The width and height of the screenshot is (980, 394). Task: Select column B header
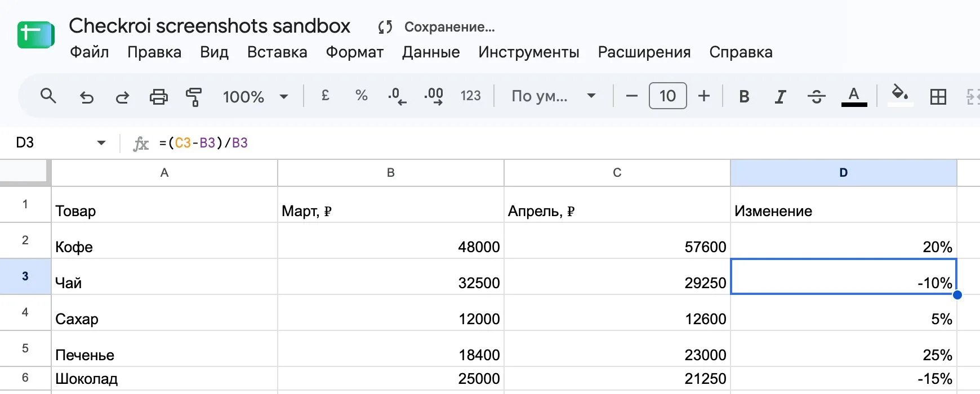point(391,173)
